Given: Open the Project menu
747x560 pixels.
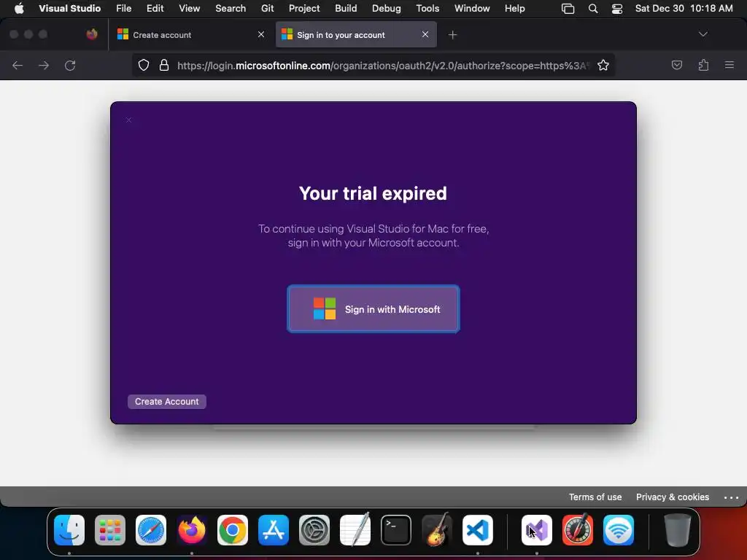Looking at the screenshot, I should [x=304, y=8].
